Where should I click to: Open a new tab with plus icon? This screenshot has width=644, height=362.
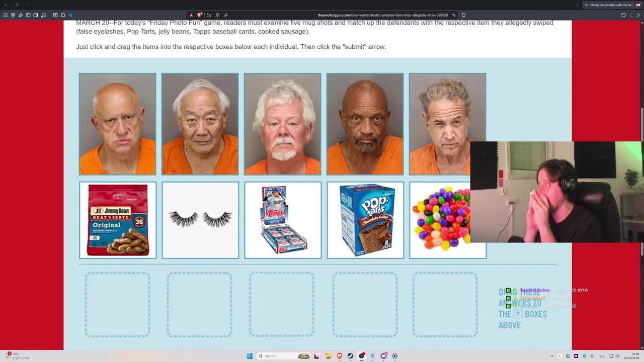577,5
